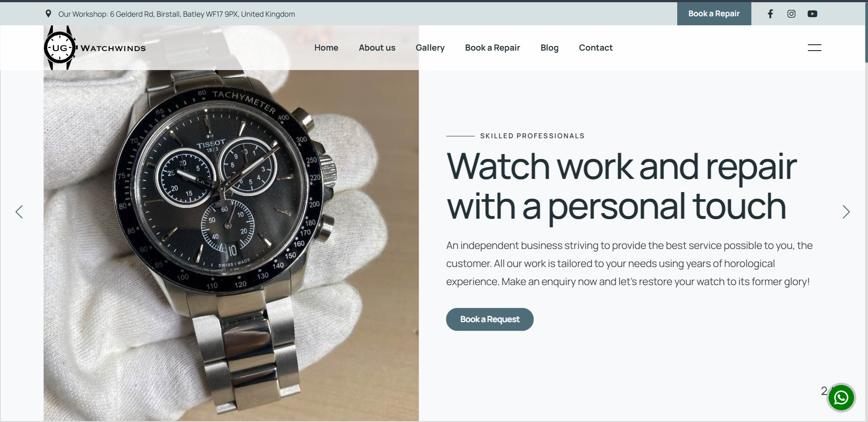Click the UG Watchwinds logo

95,47
